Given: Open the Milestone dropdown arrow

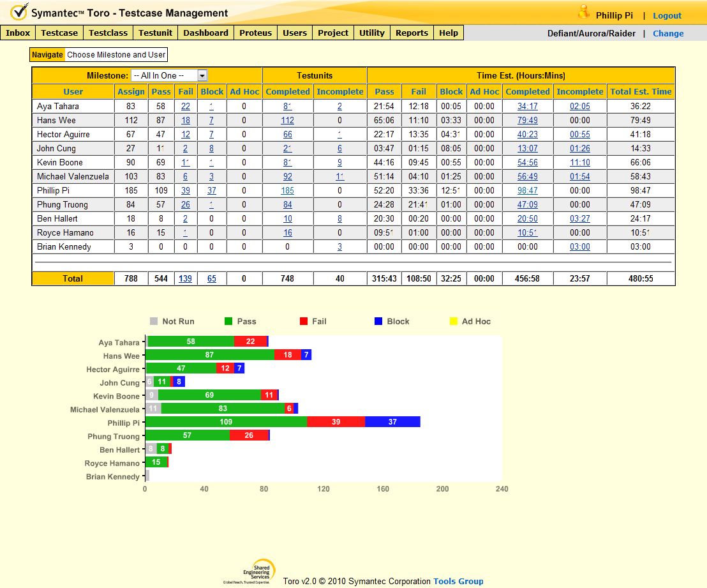Looking at the screenshot, I should click(202, 75).
